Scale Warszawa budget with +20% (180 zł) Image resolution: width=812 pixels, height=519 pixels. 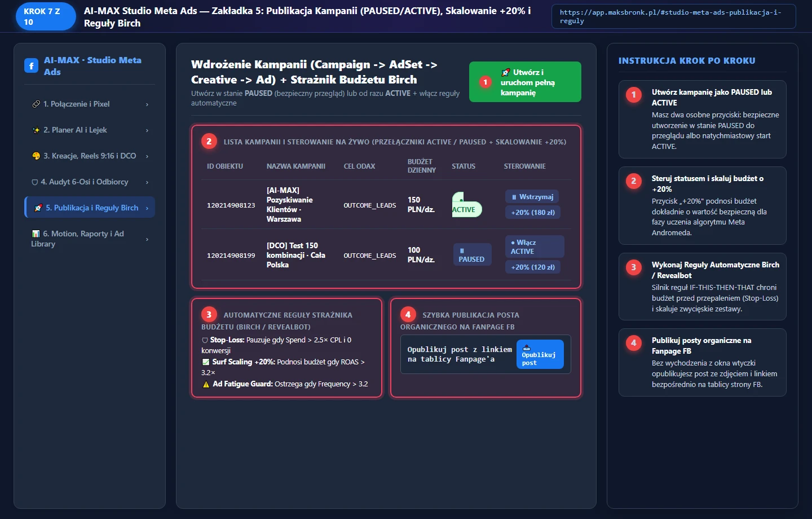[x=533, y=213]
